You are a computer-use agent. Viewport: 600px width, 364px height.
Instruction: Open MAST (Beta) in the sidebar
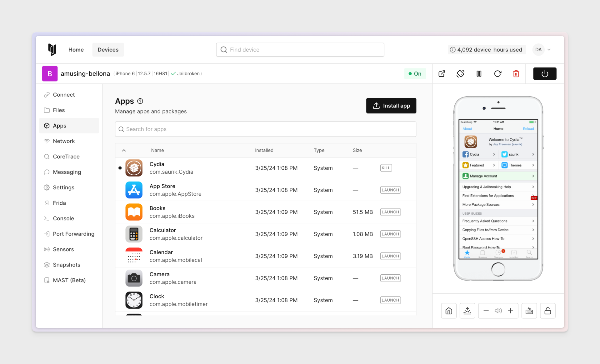click(x=69, y=280)
